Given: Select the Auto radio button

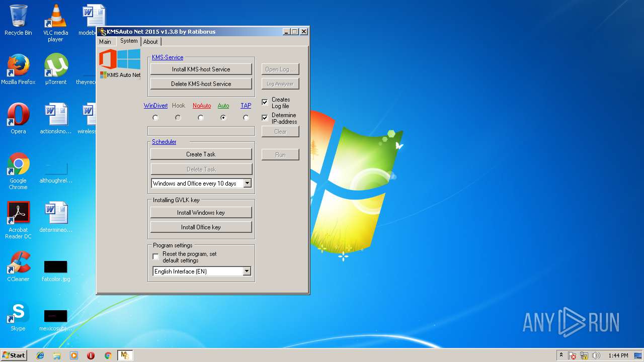Looking at the screenshot, I should point(223,118).
